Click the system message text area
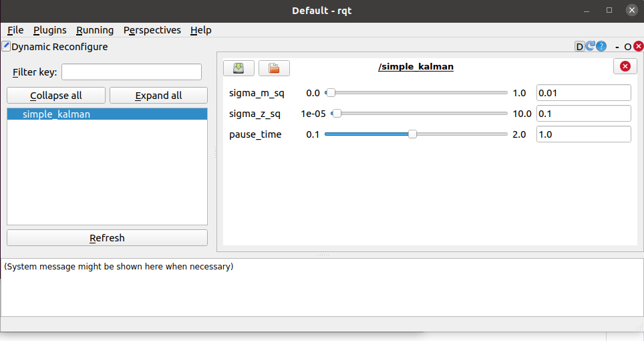 coord(322,288)
